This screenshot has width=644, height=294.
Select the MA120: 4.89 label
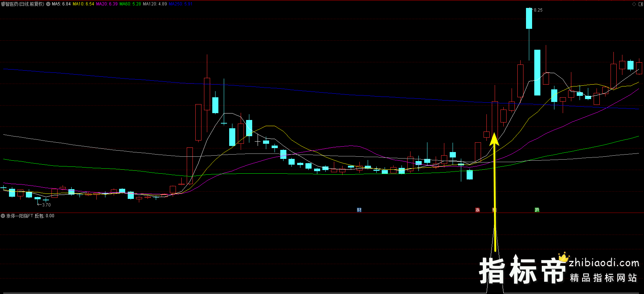coord(155,4)
